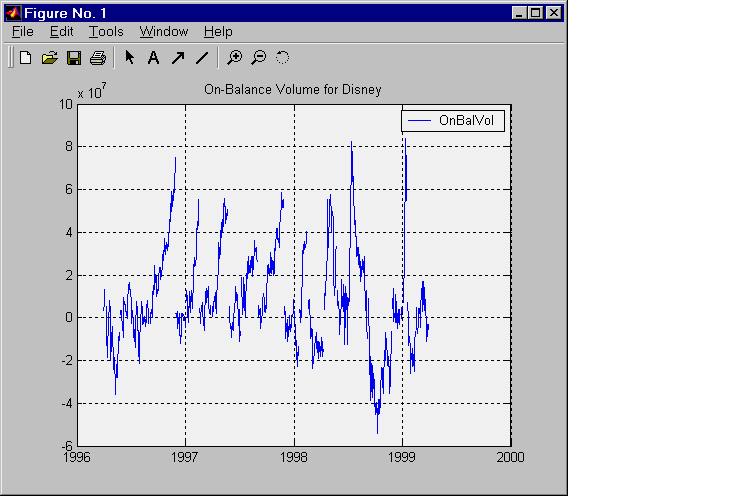
Task: Click the x-axis label 1999
Action: coord(402,457)
